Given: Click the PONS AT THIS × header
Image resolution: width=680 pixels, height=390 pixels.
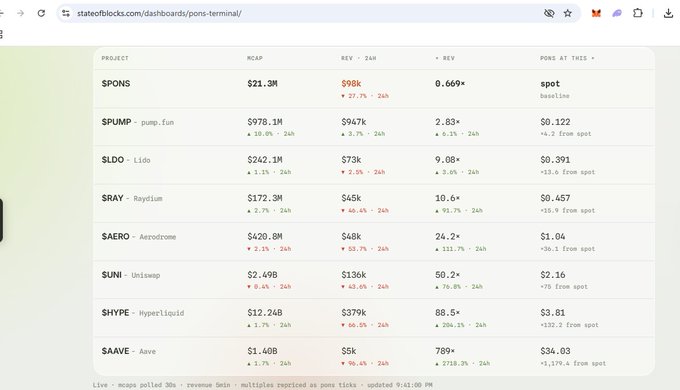Looking at the screenshot, I should 567,58.
